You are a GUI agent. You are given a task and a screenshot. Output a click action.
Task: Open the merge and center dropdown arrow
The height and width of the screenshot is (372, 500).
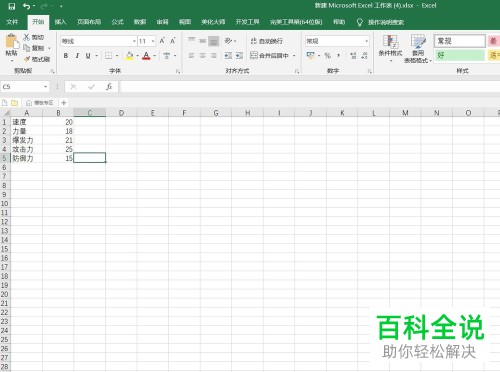(294, 56)
